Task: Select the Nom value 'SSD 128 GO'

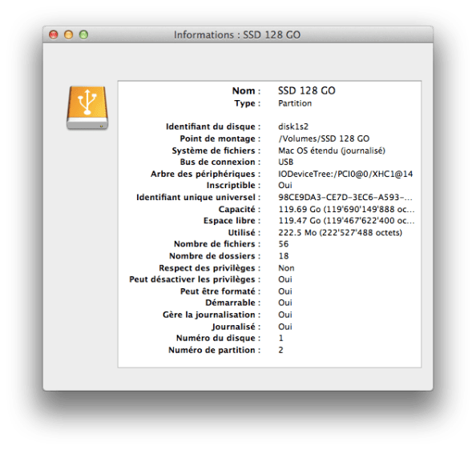Action: click(x=307, y=90)
